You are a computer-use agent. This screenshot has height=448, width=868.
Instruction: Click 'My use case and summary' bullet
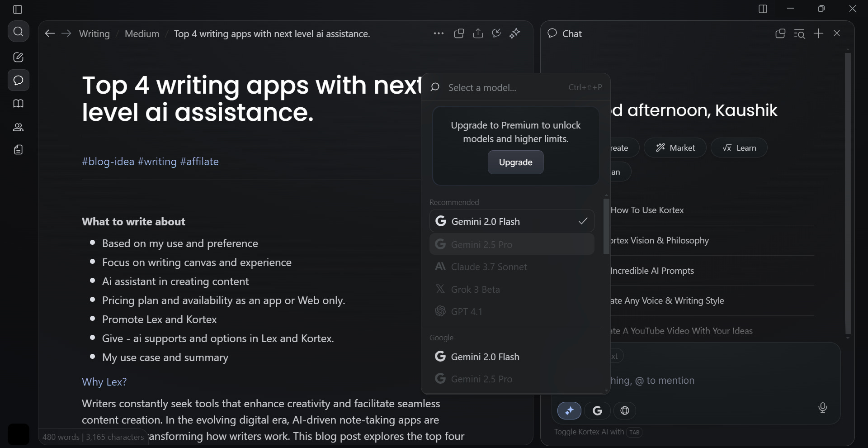tap(165, 357)
